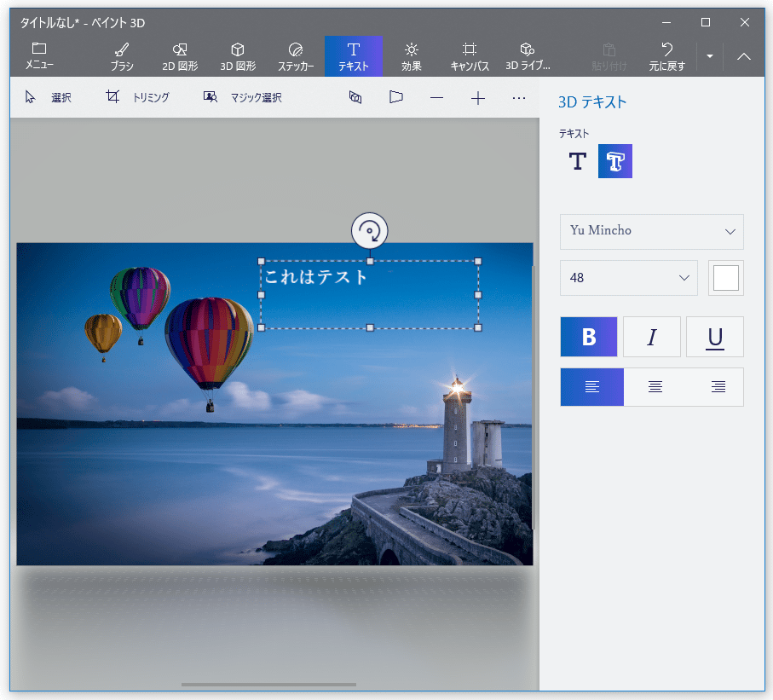Collapse the ribbon with the up chevron
773x700 pixels.
coord(744,56)
